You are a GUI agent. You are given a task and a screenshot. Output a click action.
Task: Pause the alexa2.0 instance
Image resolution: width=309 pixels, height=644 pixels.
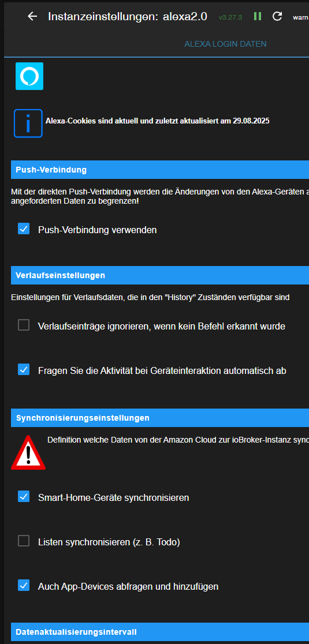coord(258,16)
